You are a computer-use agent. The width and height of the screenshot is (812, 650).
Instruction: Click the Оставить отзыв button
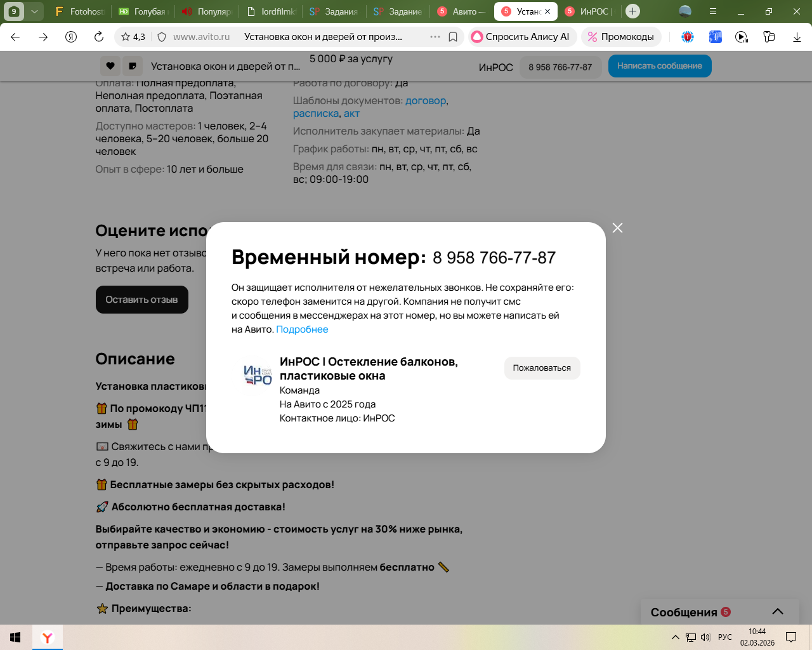point(142,300)
